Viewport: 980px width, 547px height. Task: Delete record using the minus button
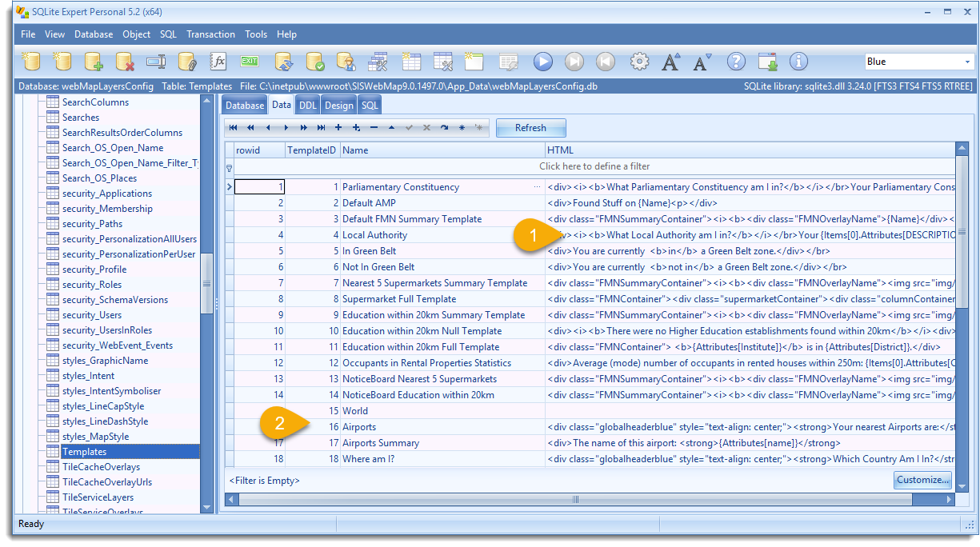click(374, 128)
